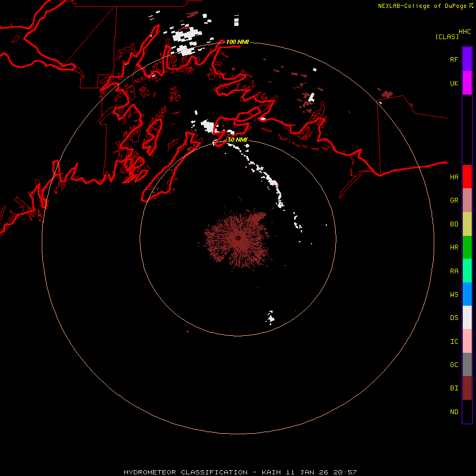Screen dimensions: 476x476
Task: Click the light pink IC color swatch
Action: 467,341
